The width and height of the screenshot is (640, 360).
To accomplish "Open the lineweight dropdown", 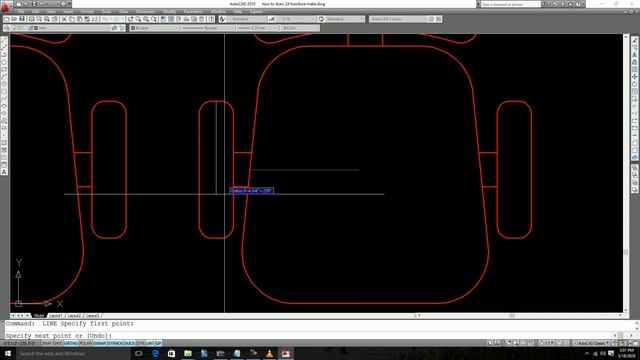I will 258,28.
